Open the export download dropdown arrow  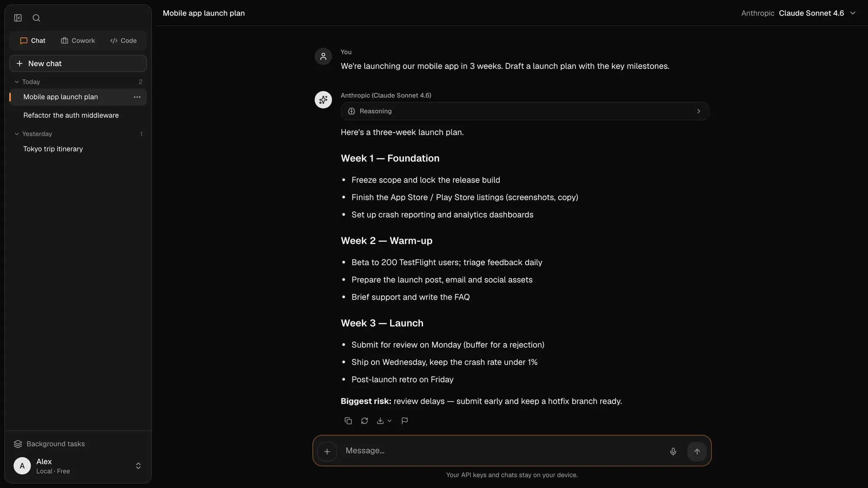pyautogui.click(x=389, y=421)
